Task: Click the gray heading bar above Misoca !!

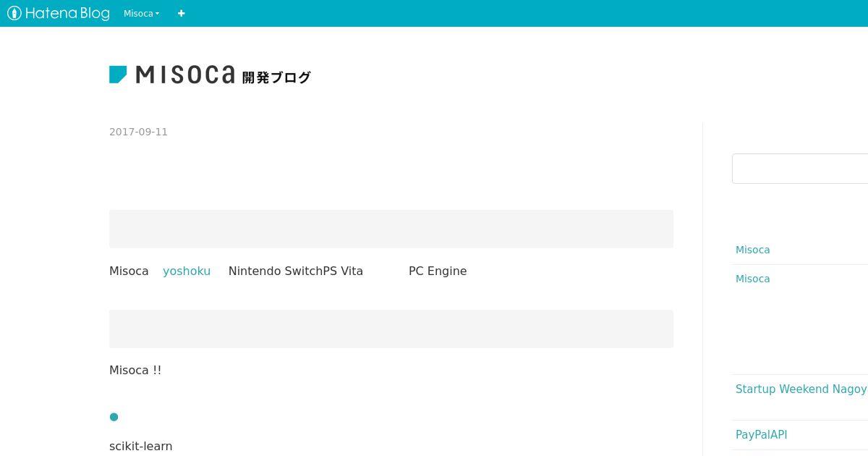Action: pyautogui.click(x=391, y=329)
